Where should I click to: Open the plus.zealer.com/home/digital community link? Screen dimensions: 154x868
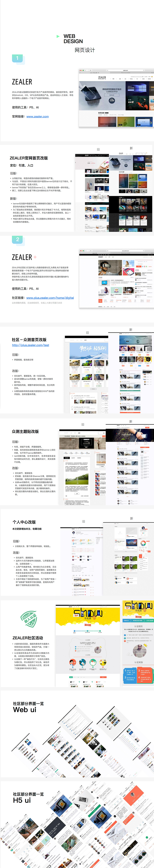pyautogui.click(x=50, y=298)
